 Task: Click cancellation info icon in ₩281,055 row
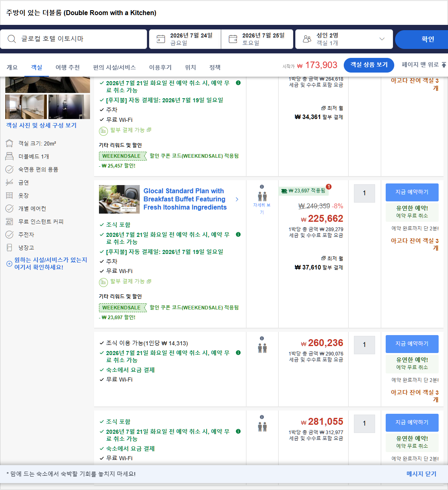[x=238, y=431]
